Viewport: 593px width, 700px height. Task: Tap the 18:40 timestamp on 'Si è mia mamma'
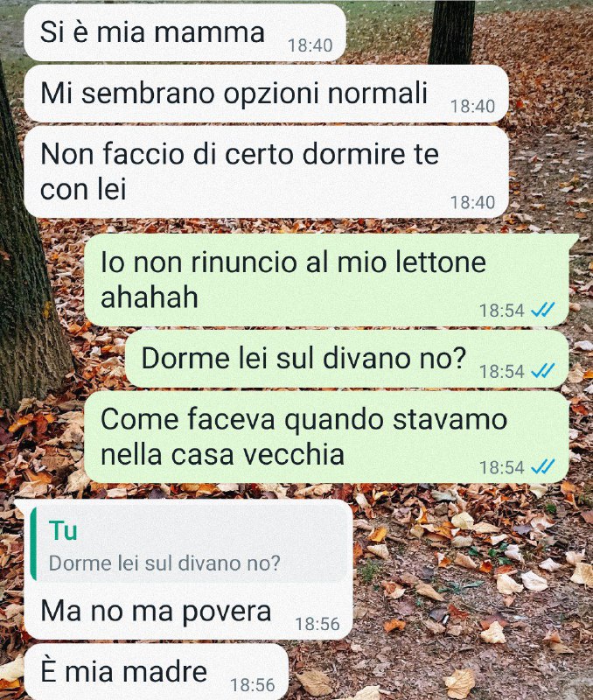coord(310,45)
